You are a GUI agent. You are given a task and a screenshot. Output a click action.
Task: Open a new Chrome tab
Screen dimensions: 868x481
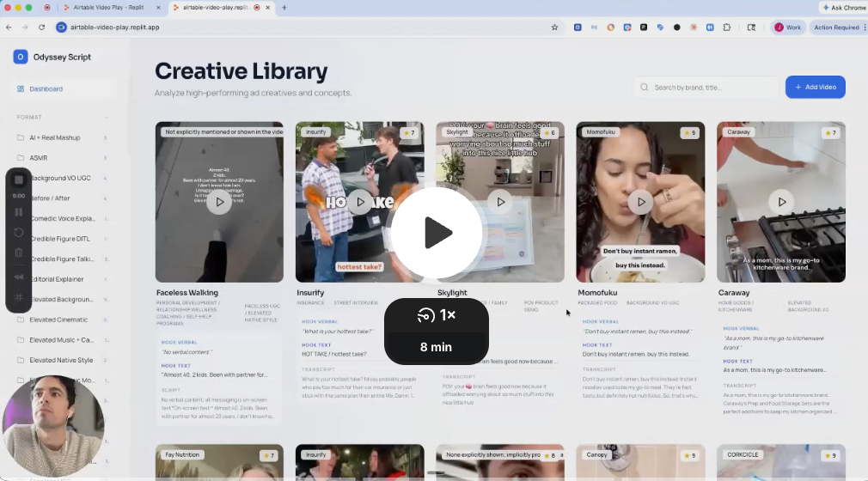click(x=284, y=8)
